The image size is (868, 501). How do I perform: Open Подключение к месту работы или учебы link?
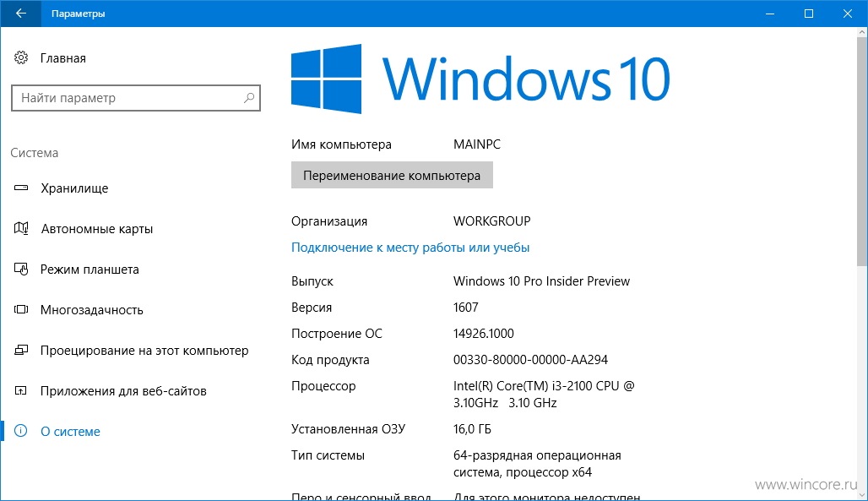tap(410, 248)
